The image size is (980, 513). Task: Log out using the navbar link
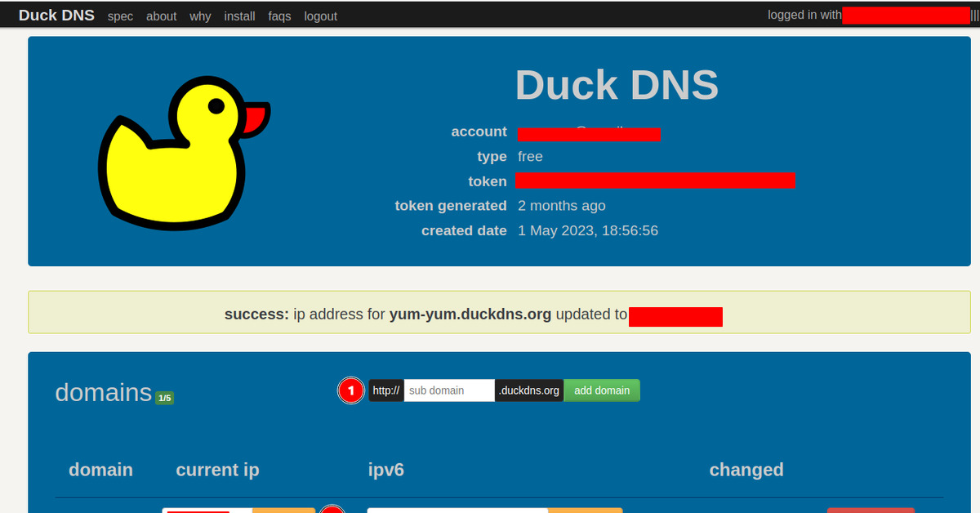coord(320,16)
